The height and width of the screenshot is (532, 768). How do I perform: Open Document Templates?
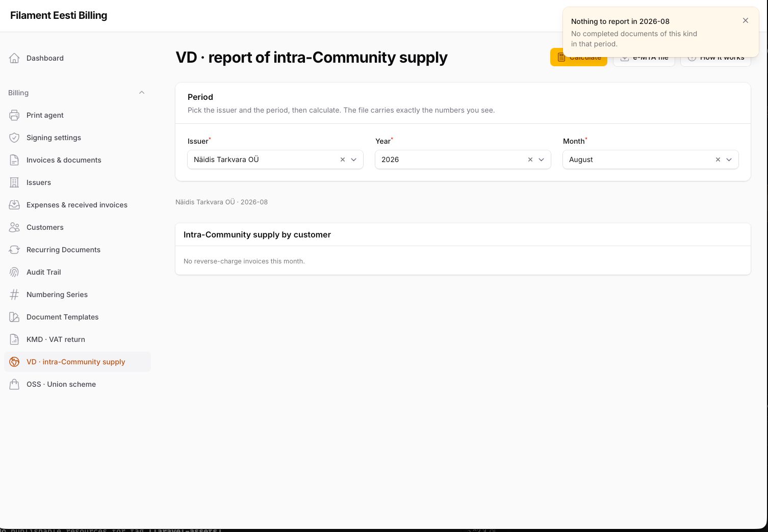tap(78, 317)
